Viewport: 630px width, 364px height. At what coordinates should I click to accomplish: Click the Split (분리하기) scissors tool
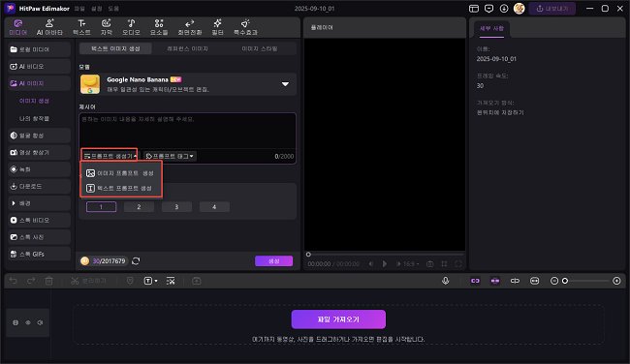click(x=88, y=281)
